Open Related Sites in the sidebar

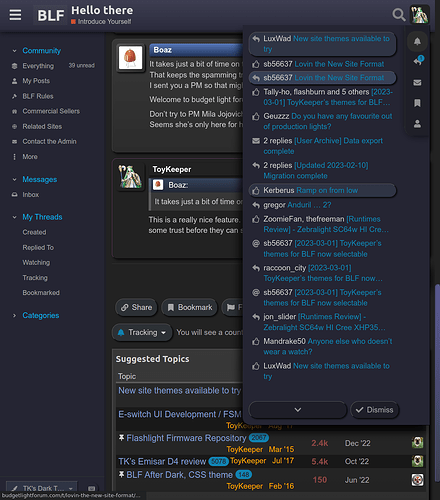[42, 126]
